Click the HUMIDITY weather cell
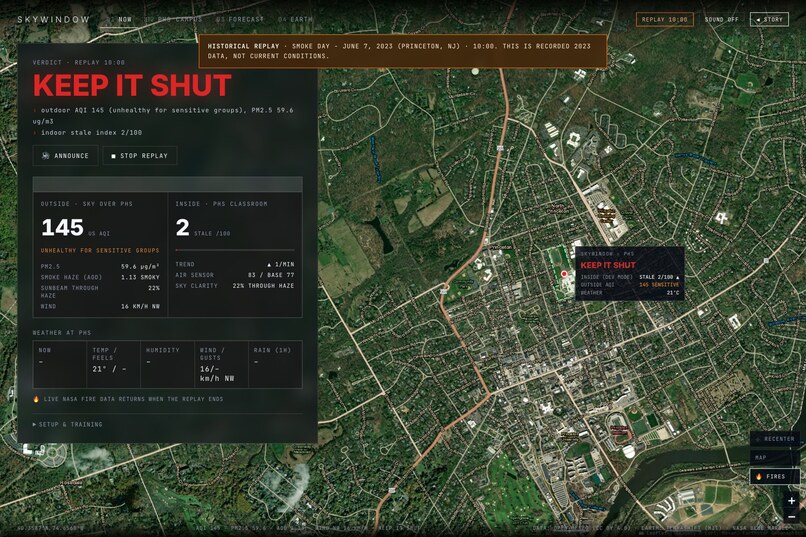806x537 pixels. pos(168,364)
